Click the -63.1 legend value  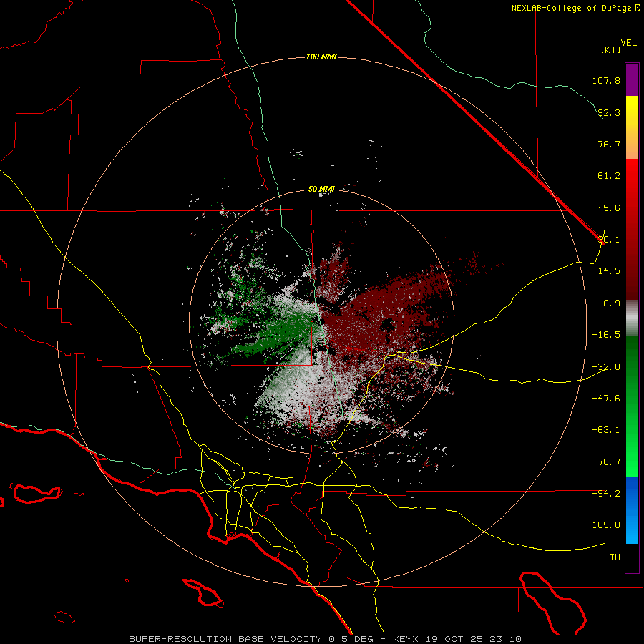(606, 430)
